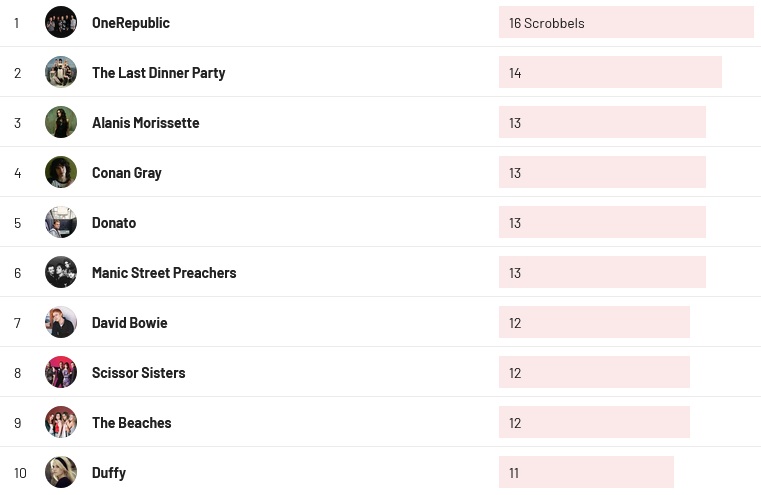Image resolution: width=761 pixels, height=495 pixels.
Task: Click the Alanis Morissette name link
Action: point(145,123)
